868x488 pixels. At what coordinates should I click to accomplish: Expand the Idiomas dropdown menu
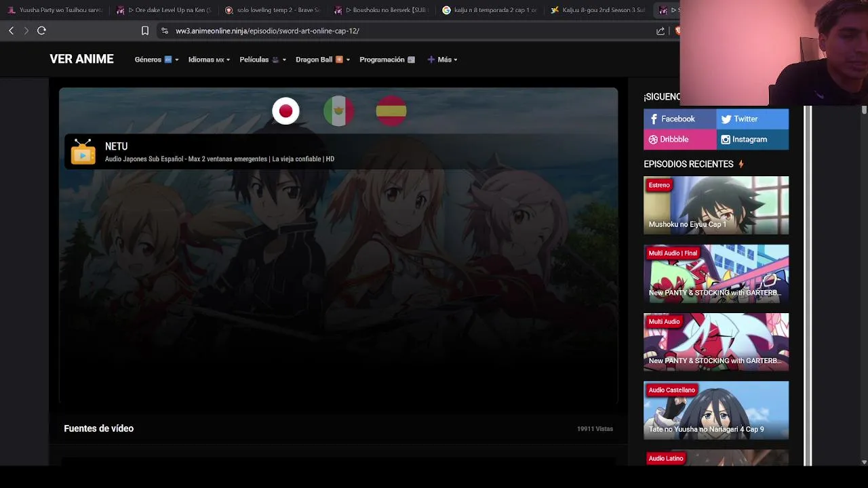point(209,60)
